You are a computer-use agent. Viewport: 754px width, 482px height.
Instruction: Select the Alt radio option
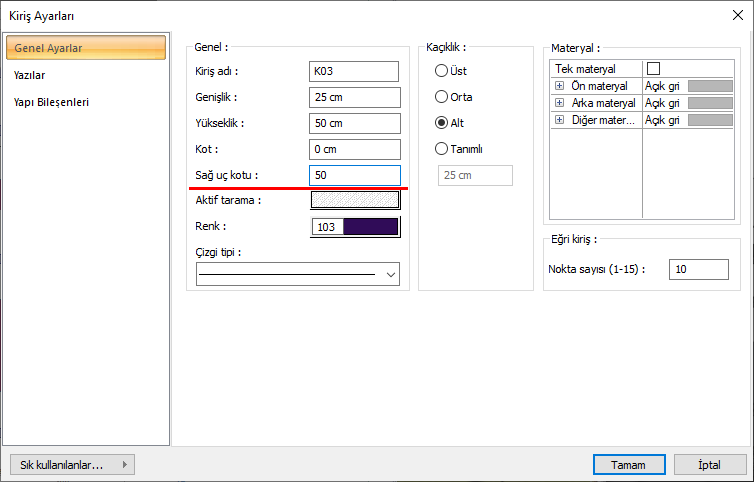click(x=441, y=123)
